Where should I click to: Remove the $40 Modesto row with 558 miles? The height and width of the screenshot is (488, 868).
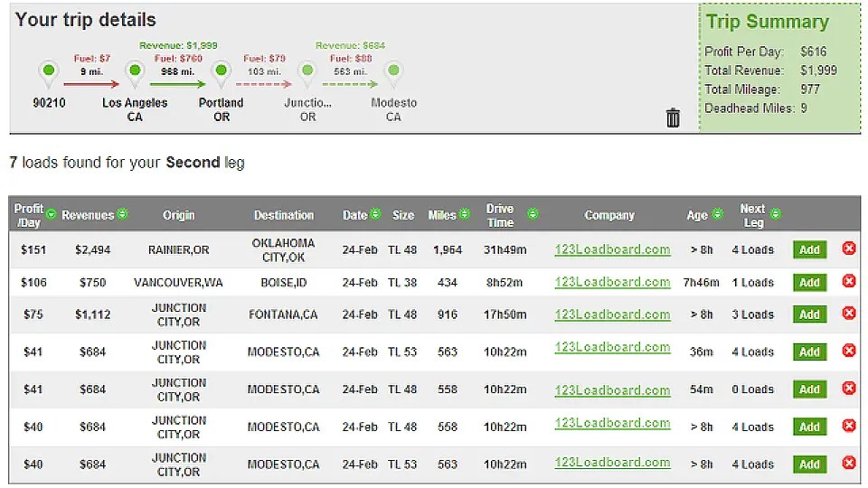click(849, 426)
